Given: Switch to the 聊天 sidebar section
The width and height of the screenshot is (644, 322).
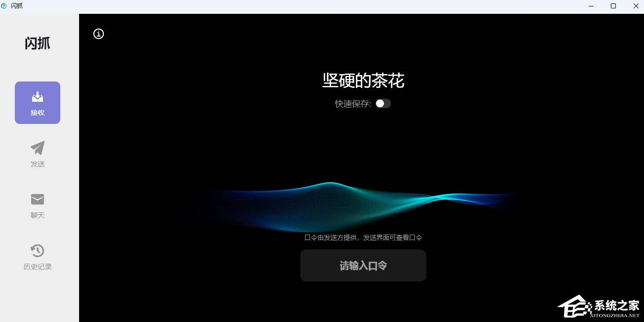Looking at the screenshot, I should pos(37,205).
